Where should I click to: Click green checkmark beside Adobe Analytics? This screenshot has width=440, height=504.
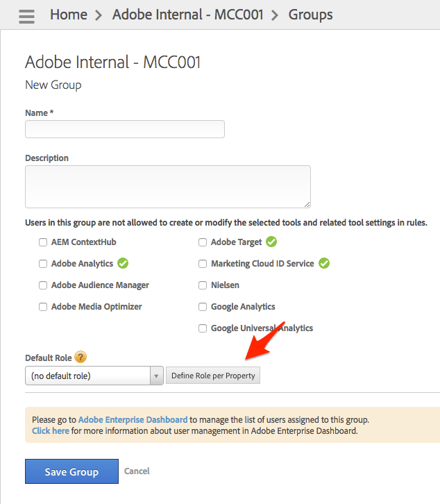[123, 263]
